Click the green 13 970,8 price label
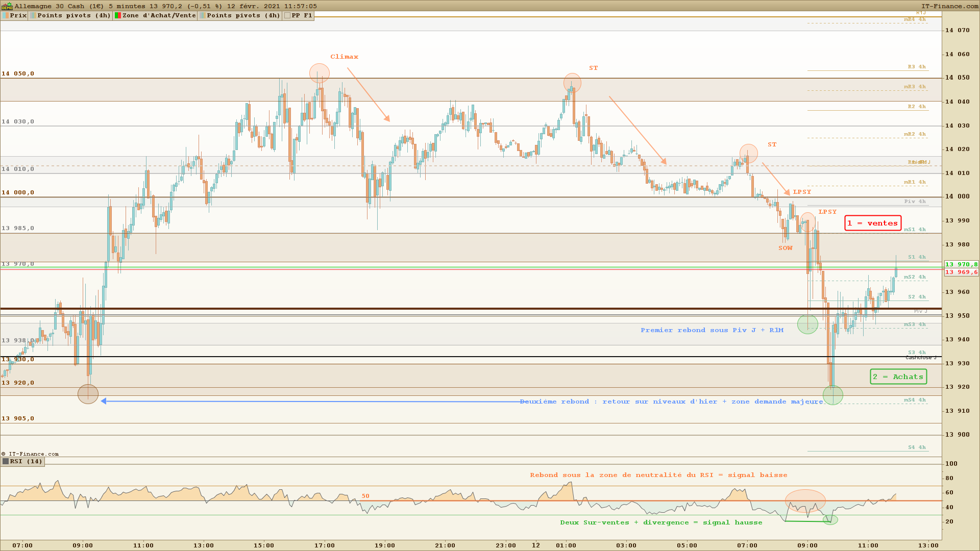 [x=961, y=264]
